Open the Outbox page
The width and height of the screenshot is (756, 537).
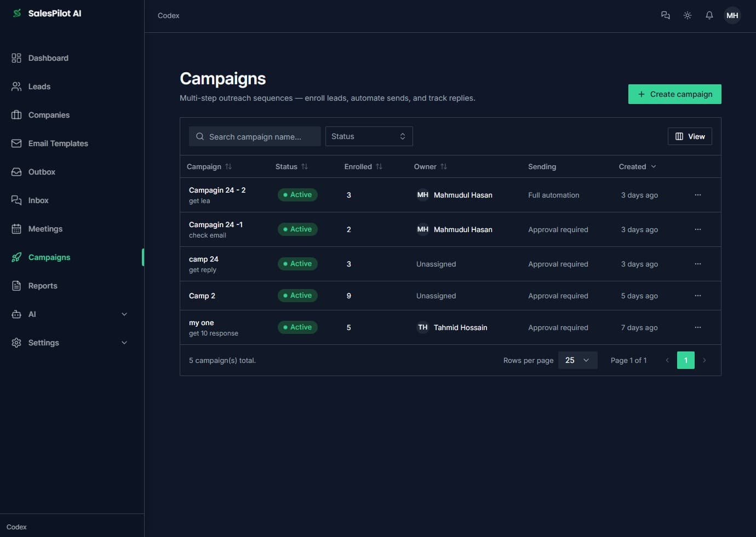[x=42, y=172]
